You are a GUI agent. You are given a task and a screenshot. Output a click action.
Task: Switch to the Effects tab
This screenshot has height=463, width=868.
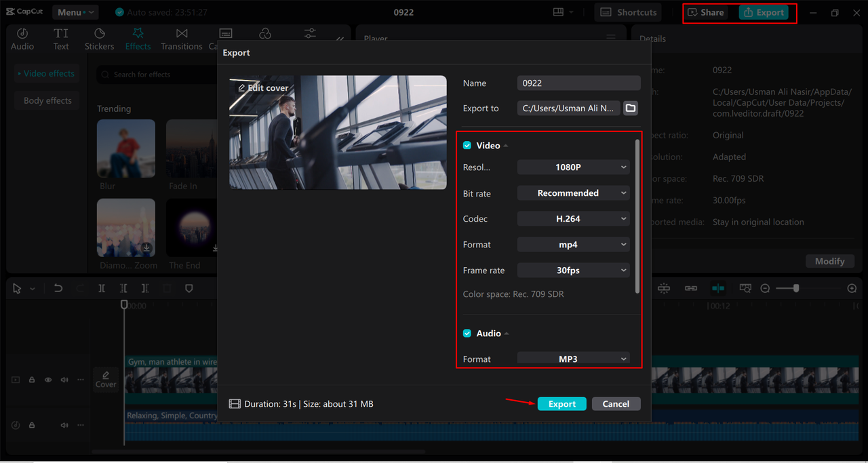(x=138, y=39)
